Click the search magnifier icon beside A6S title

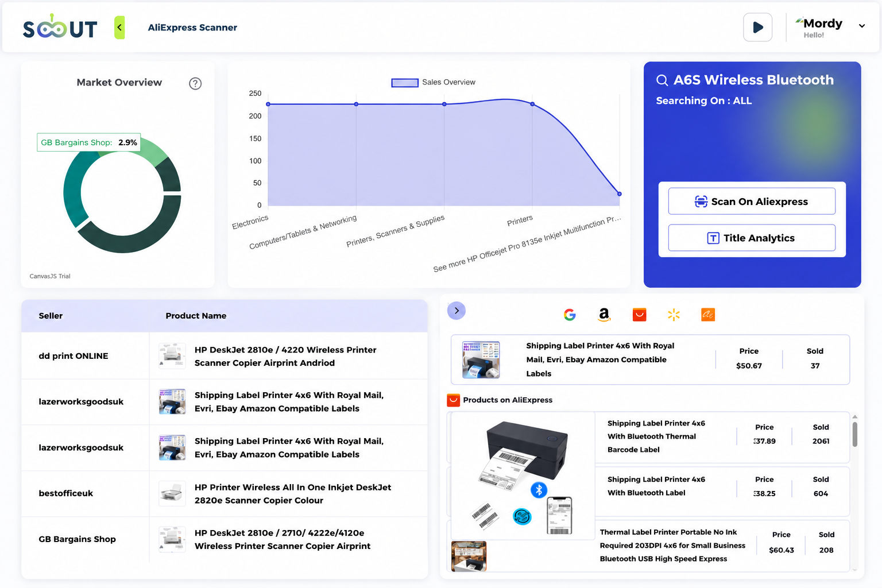662,80
